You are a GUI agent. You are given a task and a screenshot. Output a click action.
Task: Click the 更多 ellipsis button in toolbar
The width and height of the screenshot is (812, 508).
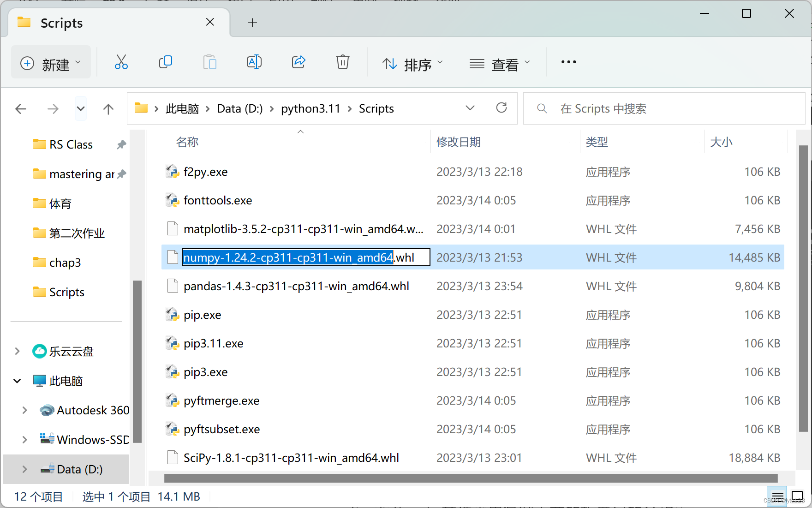pyautogui.click(x=568, y=61)
